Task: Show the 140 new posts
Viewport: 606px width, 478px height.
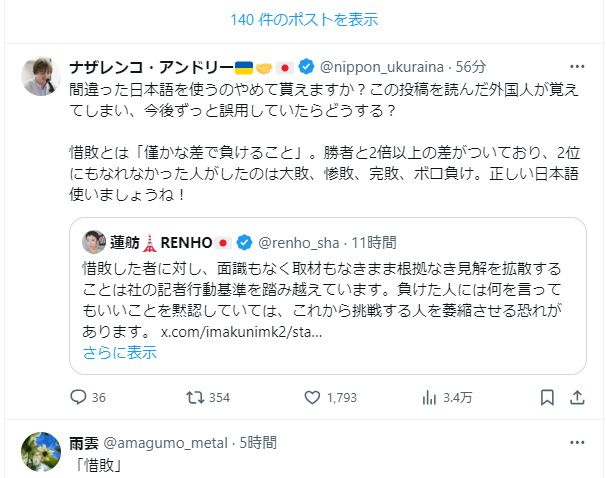Action: [x=303, y=19]
